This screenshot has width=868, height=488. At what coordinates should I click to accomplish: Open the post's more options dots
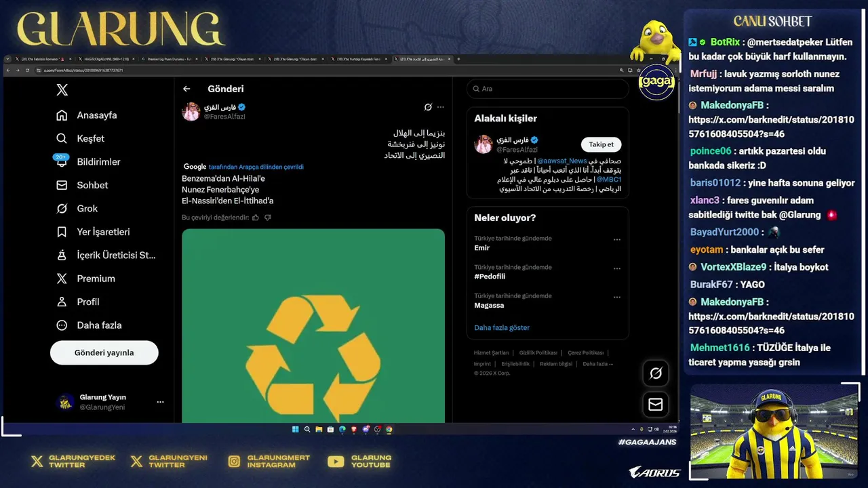tap(441, 107)
